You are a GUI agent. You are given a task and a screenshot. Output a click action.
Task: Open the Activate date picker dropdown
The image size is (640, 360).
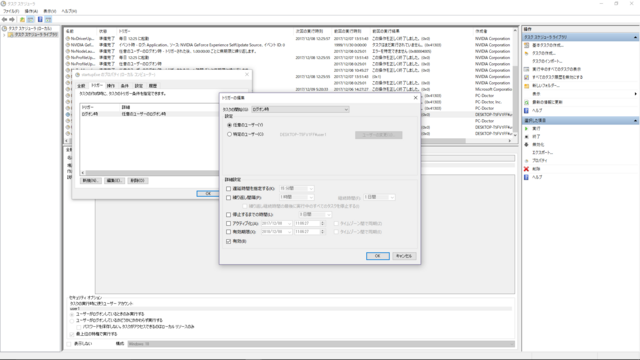pos(289,224)
